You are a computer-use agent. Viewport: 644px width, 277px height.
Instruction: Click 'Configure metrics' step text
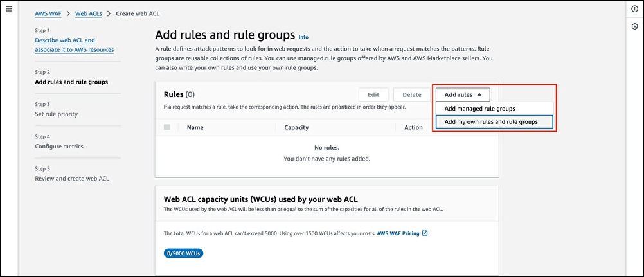(59, 146)
